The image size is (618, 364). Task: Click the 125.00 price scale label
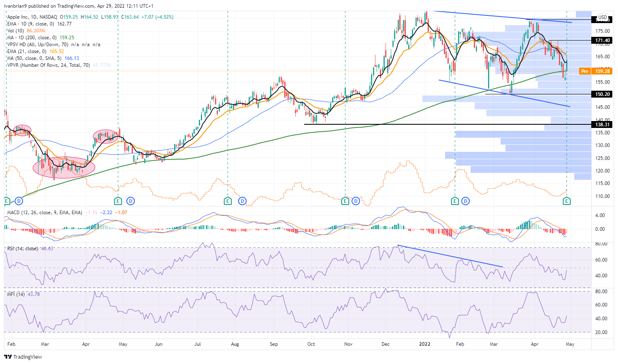603,158
